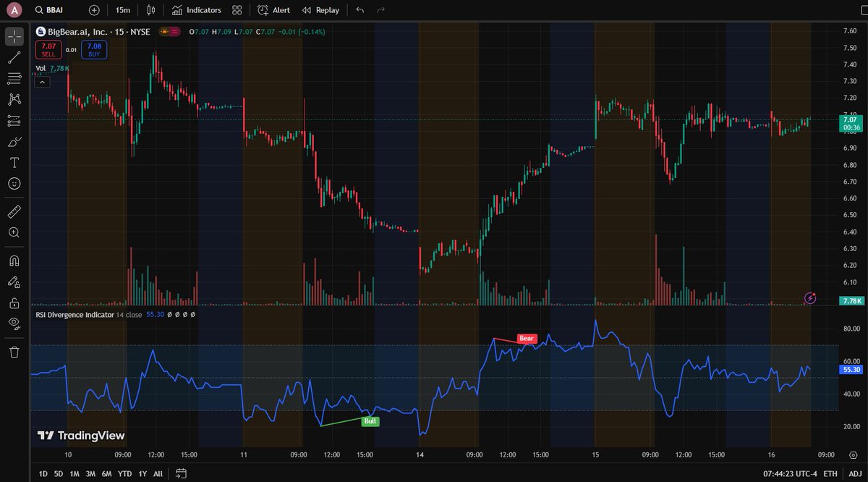The width and height of the screenshot is (868, 482).
Task: Click the pre-market sun session icon
Action: tap(165, 32)
